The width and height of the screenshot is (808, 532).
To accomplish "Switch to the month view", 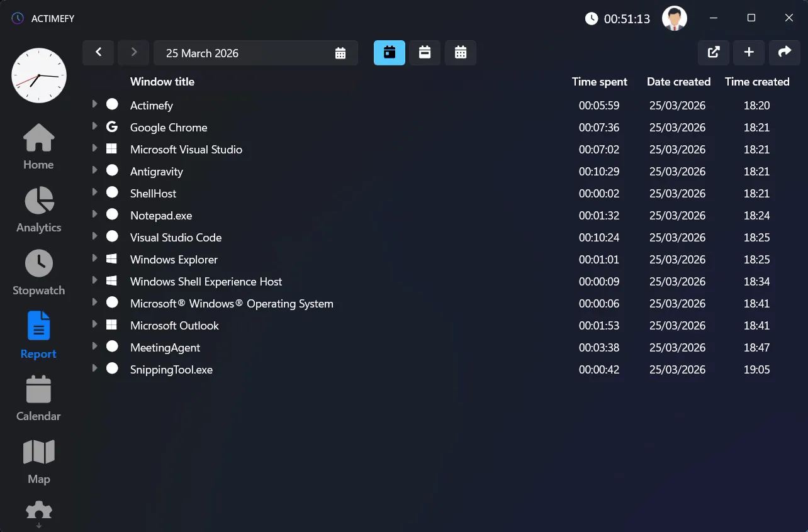I will [461, 53].
